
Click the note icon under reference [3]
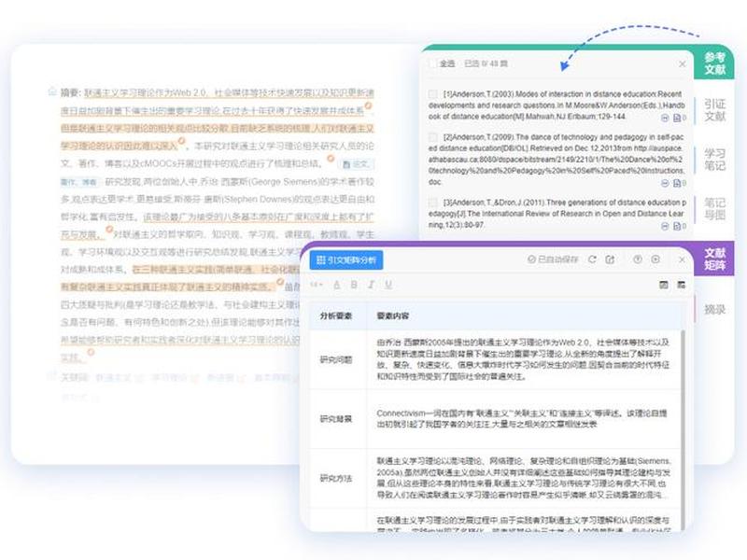[x=677, y=226]
